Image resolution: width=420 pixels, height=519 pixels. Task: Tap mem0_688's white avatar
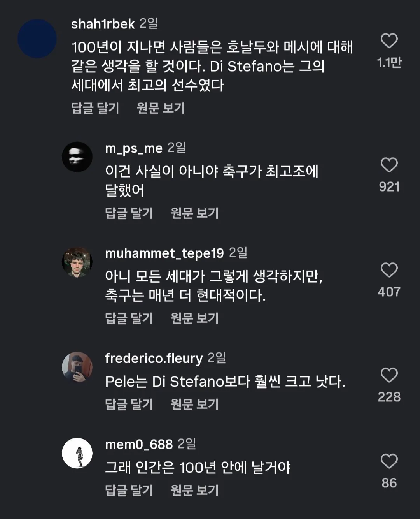coord(77,453)
